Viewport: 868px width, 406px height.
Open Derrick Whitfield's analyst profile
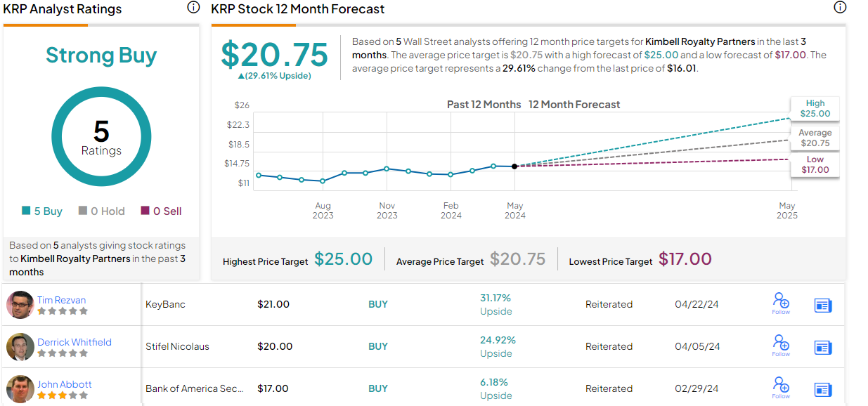tap(74, 342)
